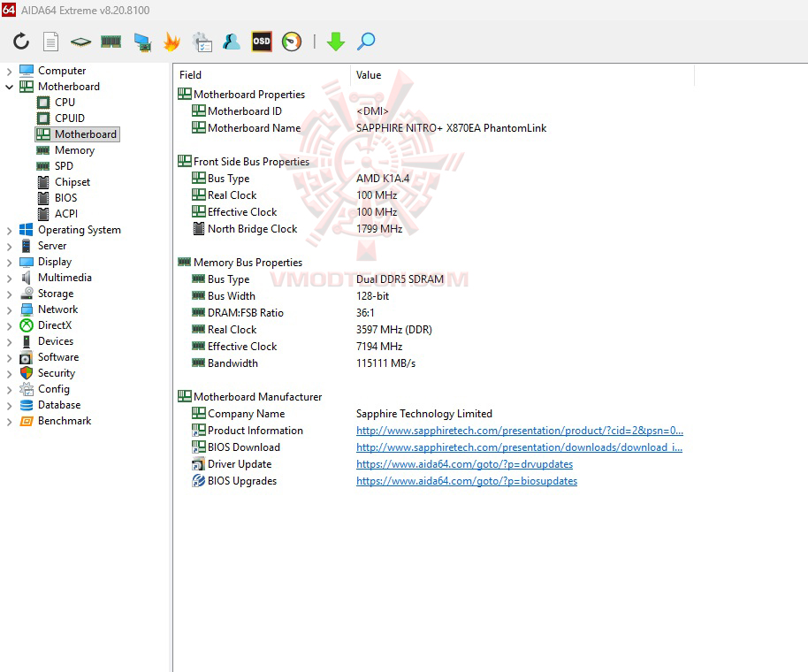Screen dimensions: 808x672
Task: Start the flame stability test icon
Action: point(172,42)
